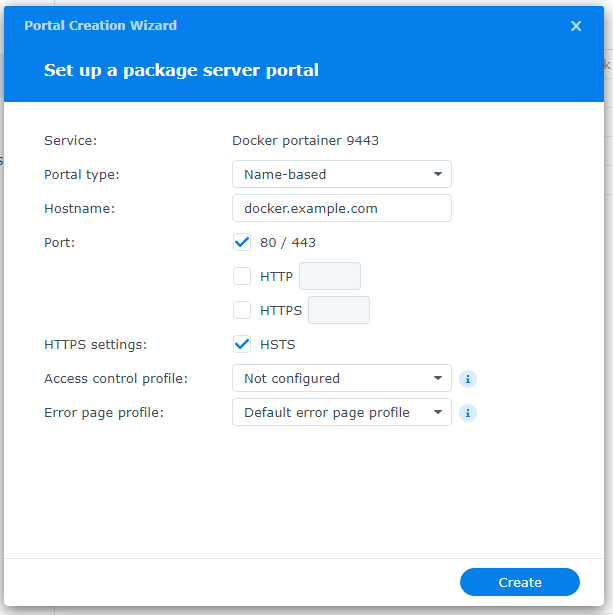Viewport: 613px width, 615px height.
Task: Click the HSTS label text
Action: [278, 345]
